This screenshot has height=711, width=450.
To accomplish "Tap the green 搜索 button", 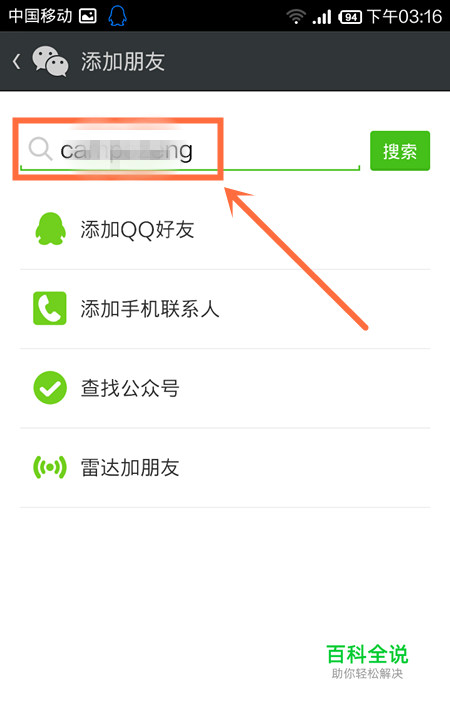I will [400, 151].
